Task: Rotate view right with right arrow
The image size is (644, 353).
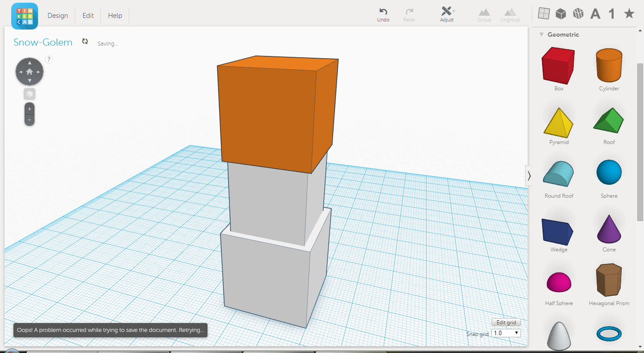Action: [x=38, y=72]
